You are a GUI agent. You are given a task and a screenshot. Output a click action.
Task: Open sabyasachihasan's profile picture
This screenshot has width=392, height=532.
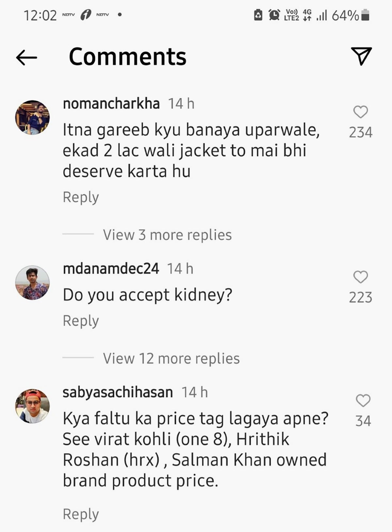pyautogui.click(x=33, y=406)
